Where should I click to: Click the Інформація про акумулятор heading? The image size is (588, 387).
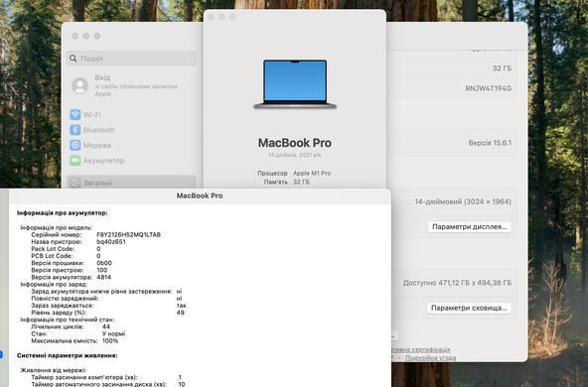tap(63, 212)
